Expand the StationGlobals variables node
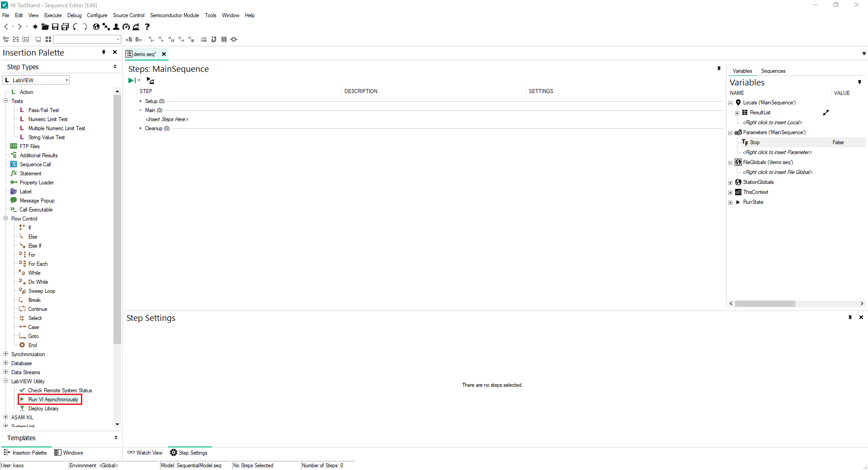This screenshot has height=470, width=868. click(x=730, y=183)
